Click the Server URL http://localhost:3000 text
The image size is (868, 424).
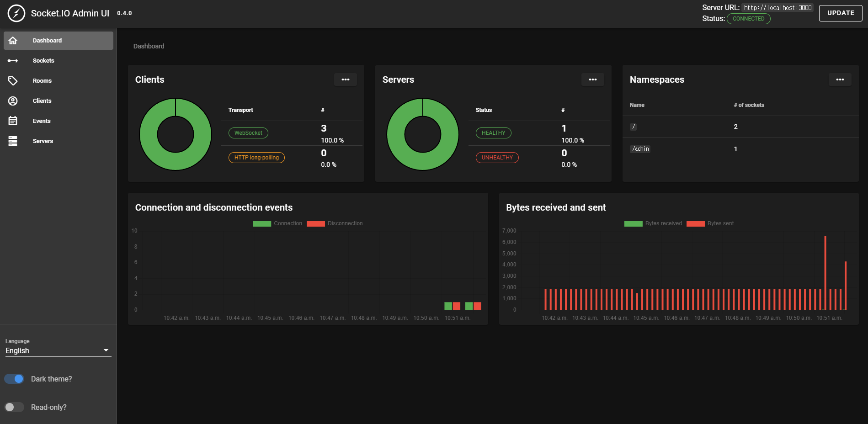coord(777,8)
